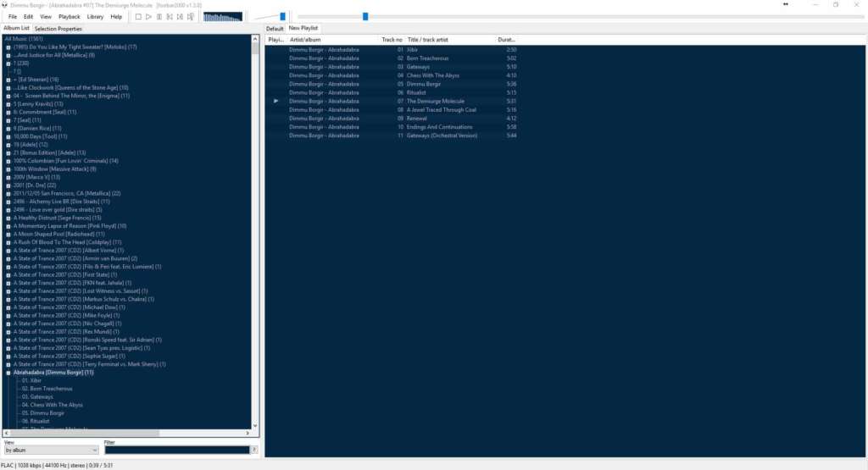This screenshot has height=470, width=868.
Task: Open the Library menu
Action: click(x=95, y=17)
